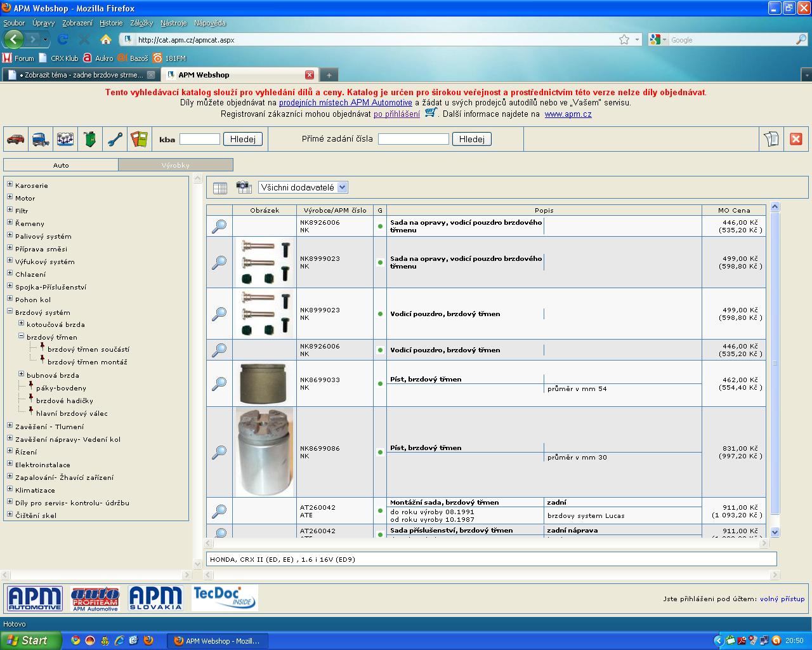Click the engine icon in the toolbar
The height and width of the screenshot is (650, 812).
(x=65, y=139)
